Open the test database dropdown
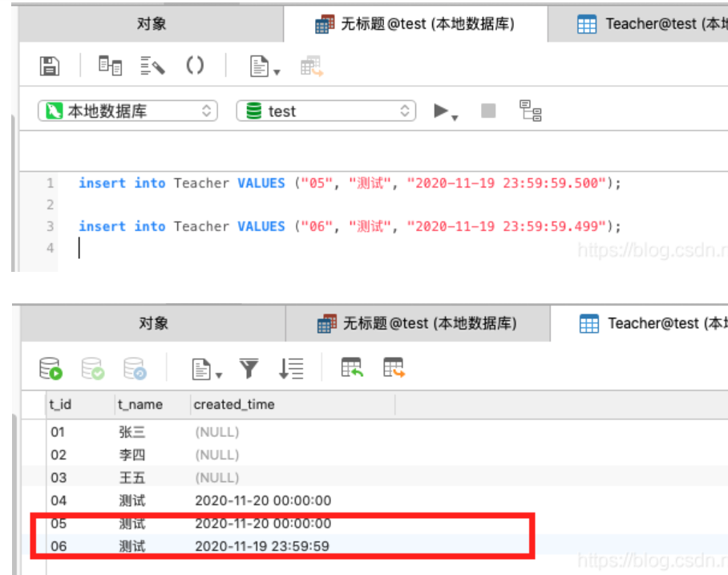 coord(326,111)
